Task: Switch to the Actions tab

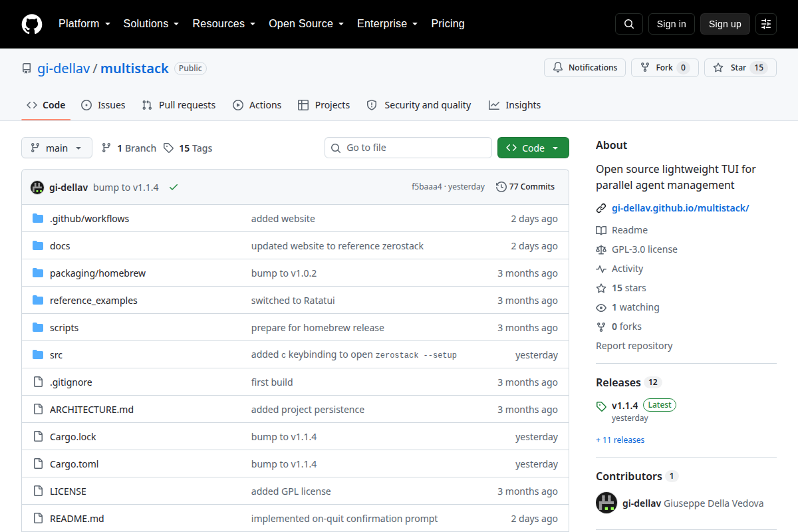Action: coord(257,105)
